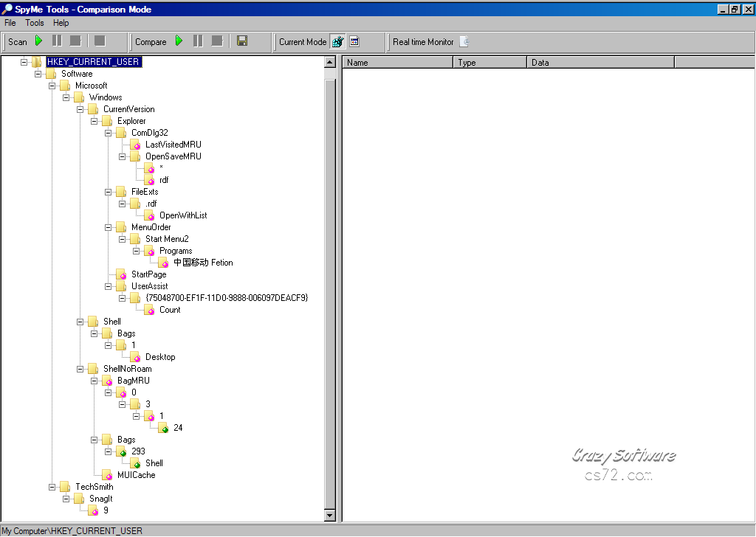Click the HKEY_CURRENT_USER folder icon

[37, 62]
